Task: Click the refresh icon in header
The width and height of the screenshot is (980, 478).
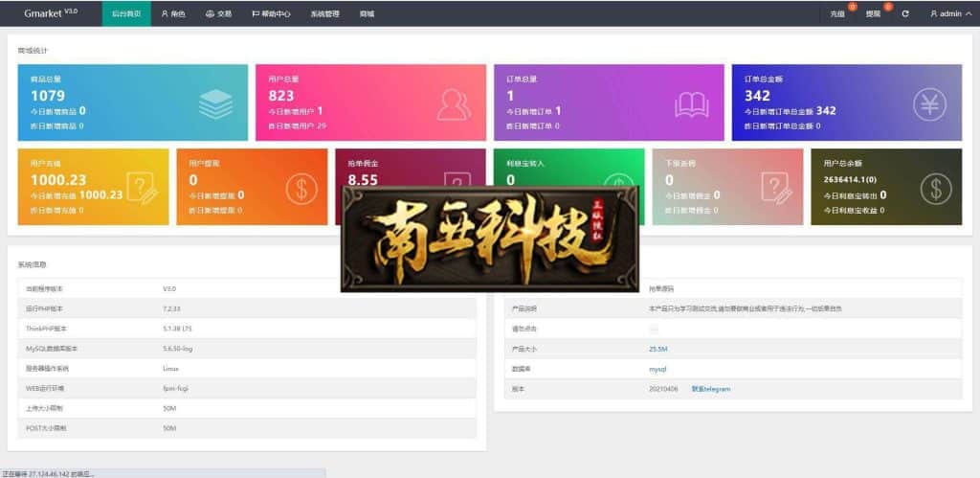Action: coord(905,13)
